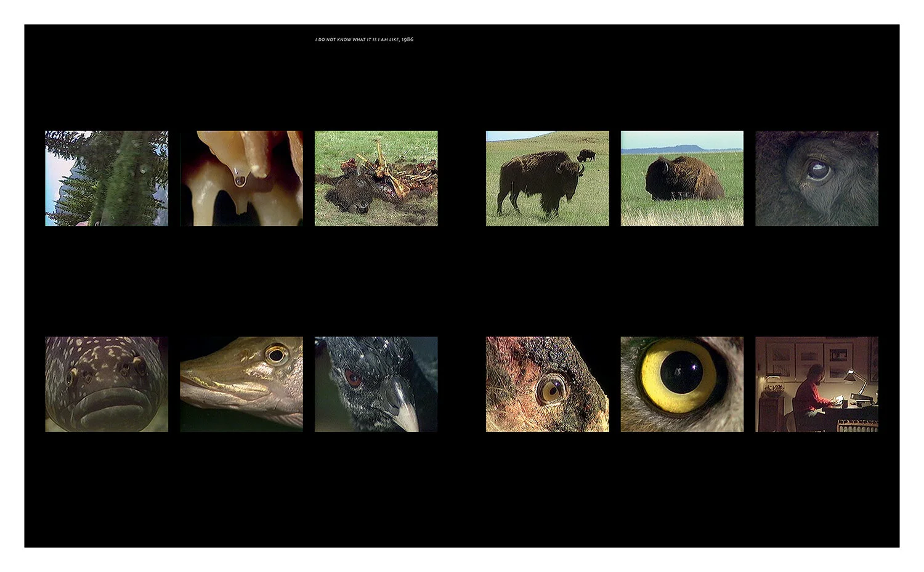924x572 pixels.
Task: Select the bison lying in grass still
Action: (x=682, y=178)
